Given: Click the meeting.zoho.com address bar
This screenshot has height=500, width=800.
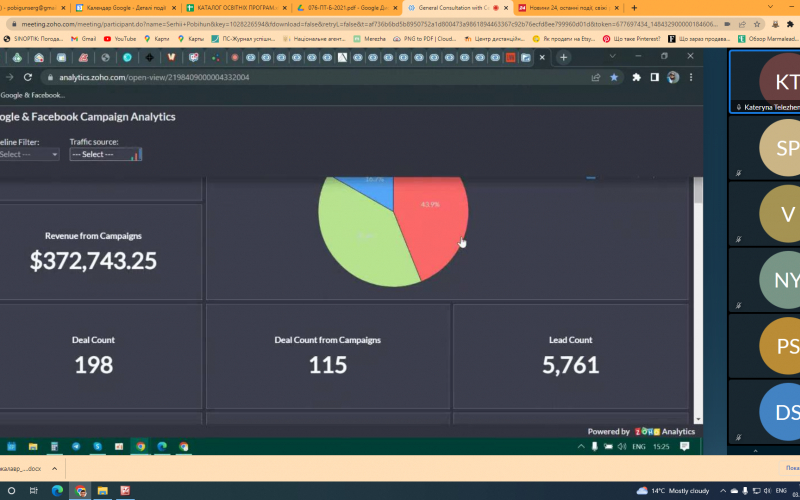Looking at the screenshot, I should tap(370, 24).
